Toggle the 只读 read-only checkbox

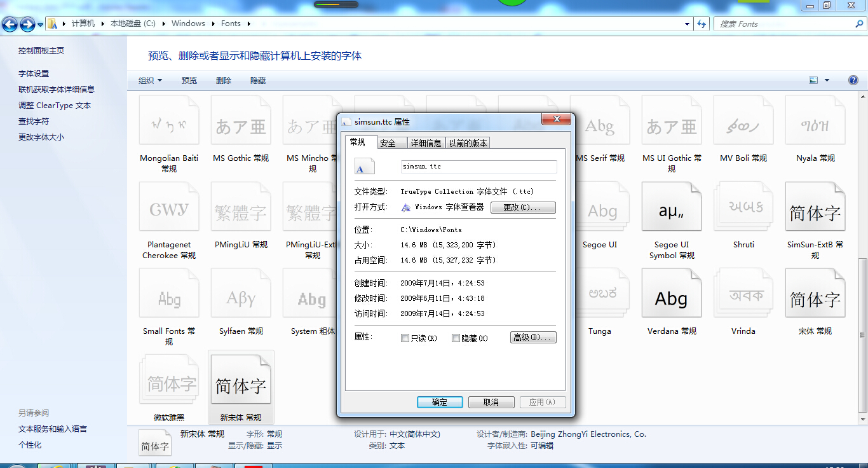point(405,338)
